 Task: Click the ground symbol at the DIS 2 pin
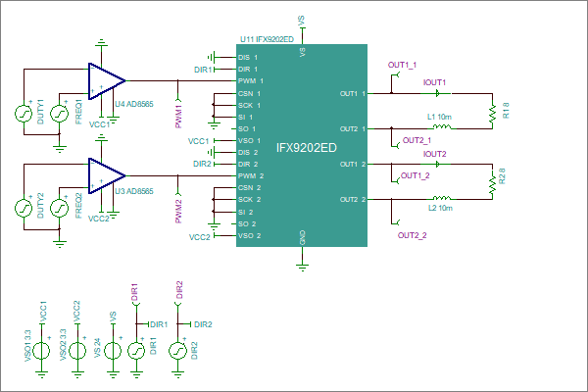coord(211,152)
